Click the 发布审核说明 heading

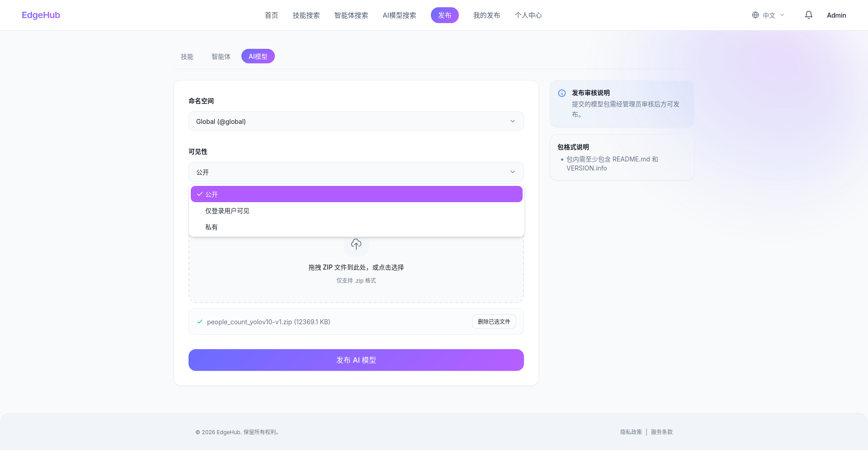click(x=591, y=93)
